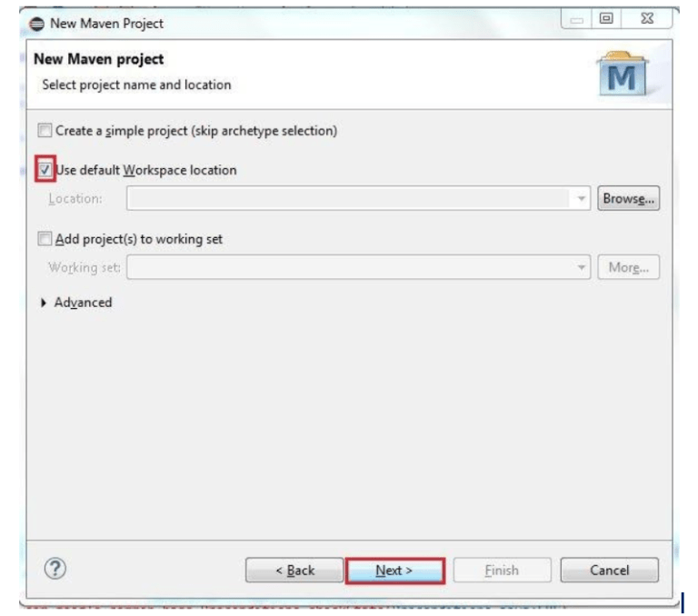The image size is (698, 616).
Task: Go to previous page with Back
Action: pyautogui.click(x=294, y=571)
